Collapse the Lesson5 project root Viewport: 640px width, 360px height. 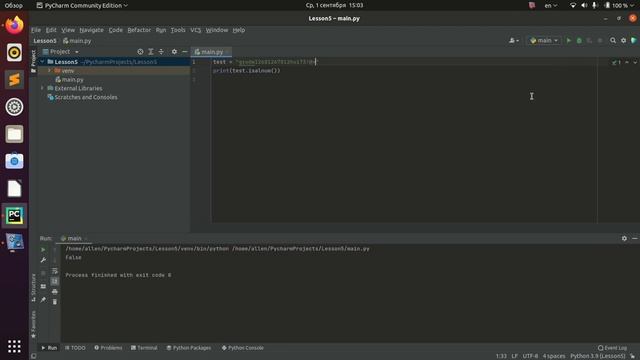(x=42, y=62)
